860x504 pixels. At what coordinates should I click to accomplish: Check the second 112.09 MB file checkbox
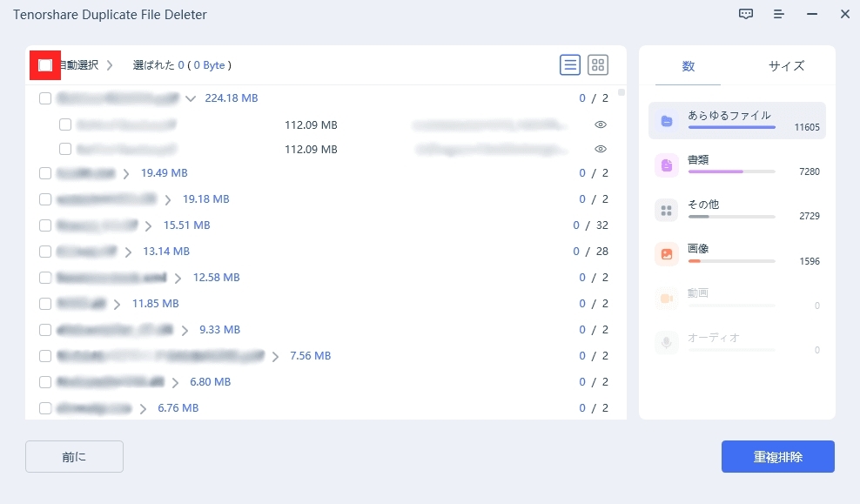(65, 149)
